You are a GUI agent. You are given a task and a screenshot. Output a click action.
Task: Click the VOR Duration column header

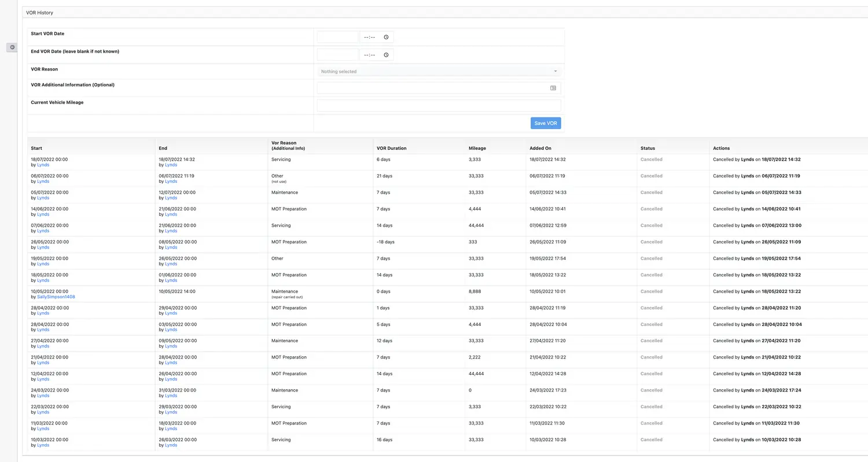coord(391,149)
